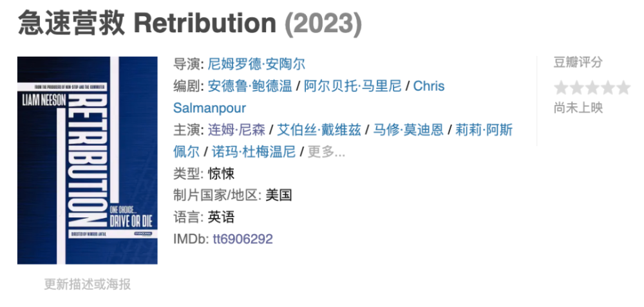Viewport: 644px width, 307px height.
Task: Click the first rating star
Action: pyautogui.click(x=561, y=88)
